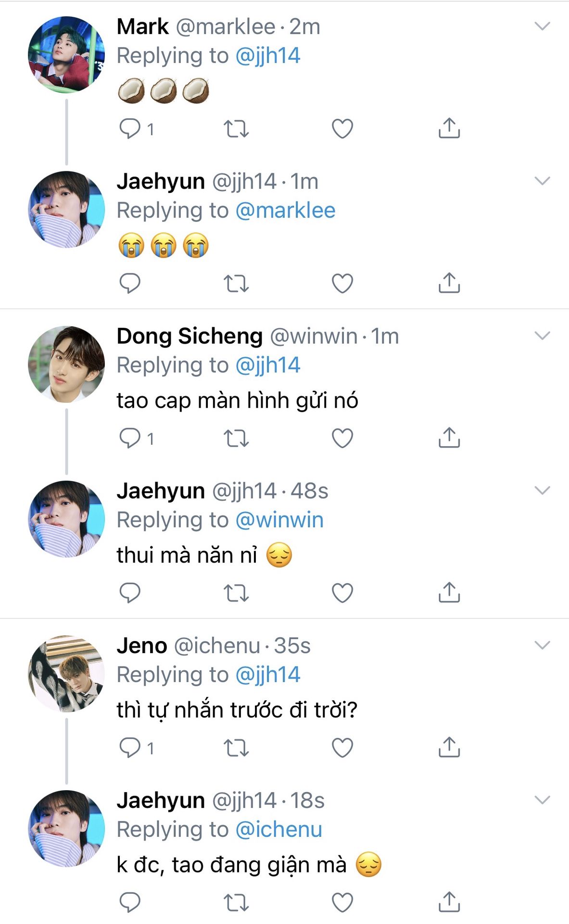Open Dong Sicheng's profile avatar
Screen dimensions: 569x924
coord(66,364)
